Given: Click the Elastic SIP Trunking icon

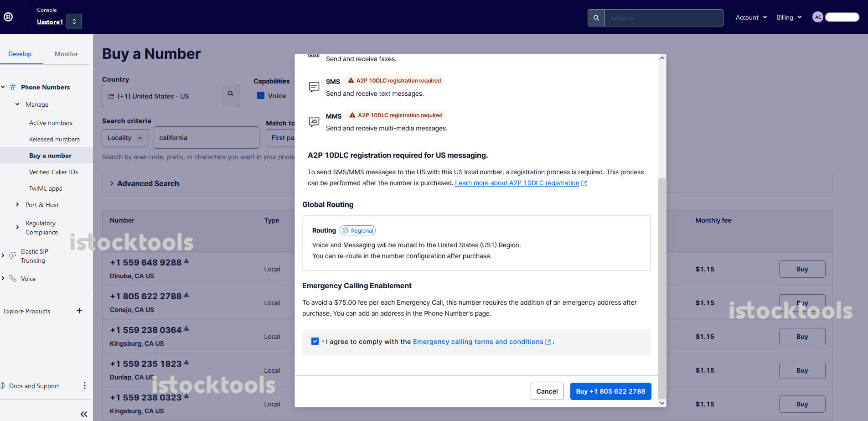Looking at the screenshot, I should coord(13,255).
